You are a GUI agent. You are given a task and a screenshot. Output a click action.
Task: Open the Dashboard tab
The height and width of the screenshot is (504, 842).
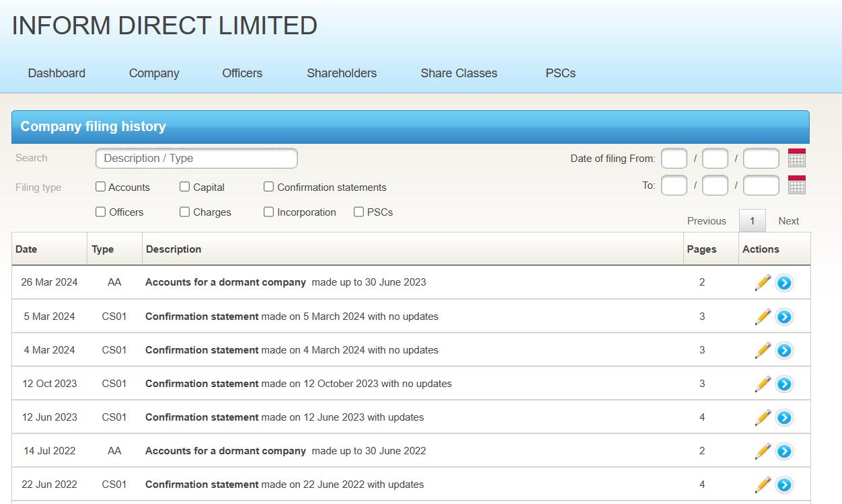[x=56, y=73]
